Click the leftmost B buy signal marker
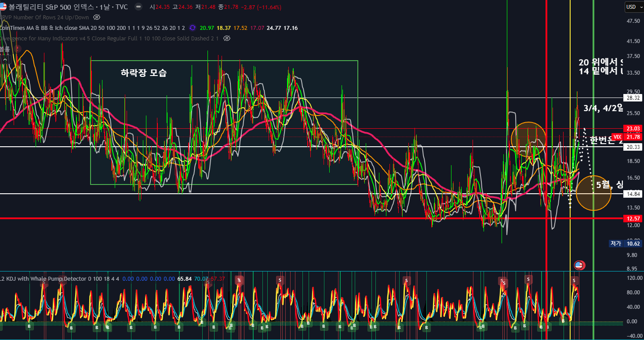The width and height of the screenshot is (644, 340). coord(29,326)
